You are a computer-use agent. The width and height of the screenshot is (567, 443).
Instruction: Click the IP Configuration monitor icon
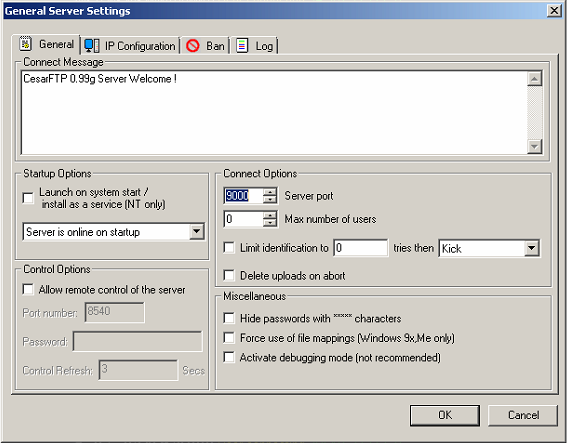pyautogui.click(x=91, y=46)
